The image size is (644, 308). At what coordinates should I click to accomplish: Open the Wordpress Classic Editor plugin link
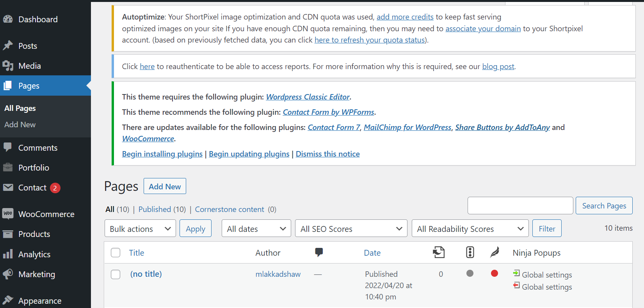pos(308,97)
